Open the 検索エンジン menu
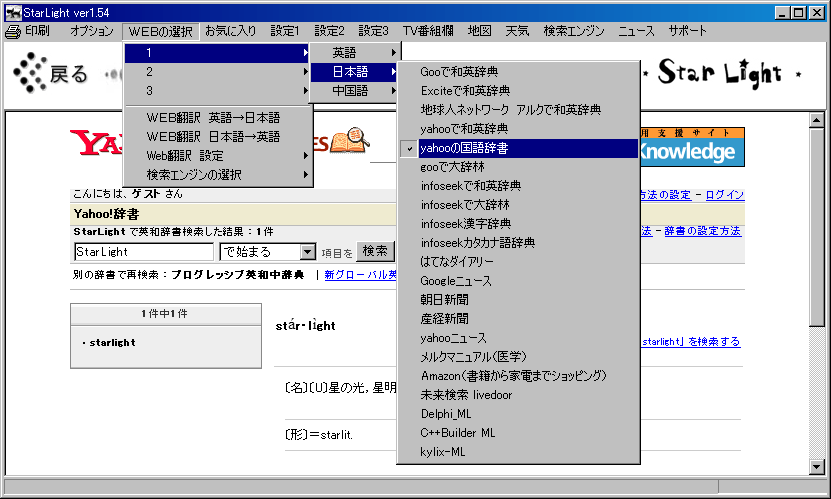This screenshot has width=831, height=499. pos(574,31)
